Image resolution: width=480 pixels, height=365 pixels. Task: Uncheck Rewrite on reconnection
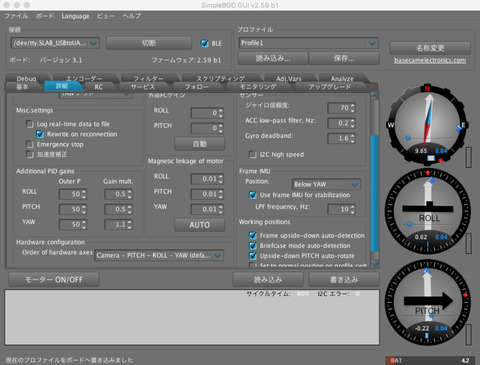point(40,134)
